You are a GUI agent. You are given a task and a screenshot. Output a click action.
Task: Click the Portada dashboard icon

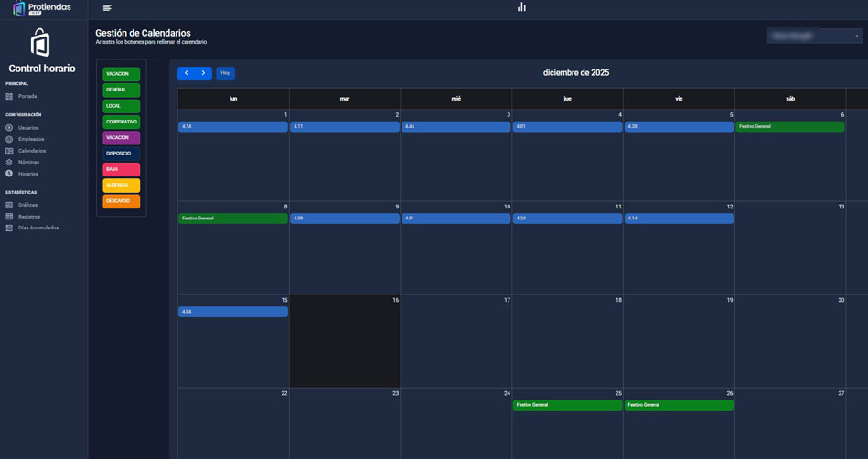(x=9, y=96)
